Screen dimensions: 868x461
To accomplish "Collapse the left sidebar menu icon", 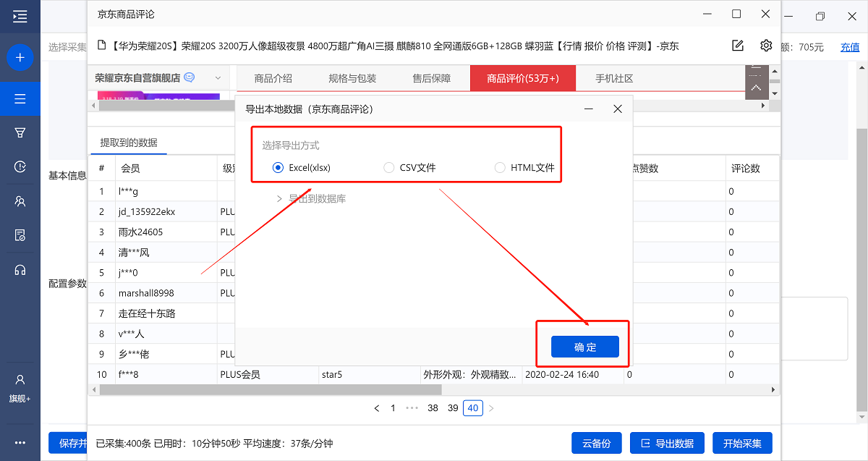I will tap(20, 16).
